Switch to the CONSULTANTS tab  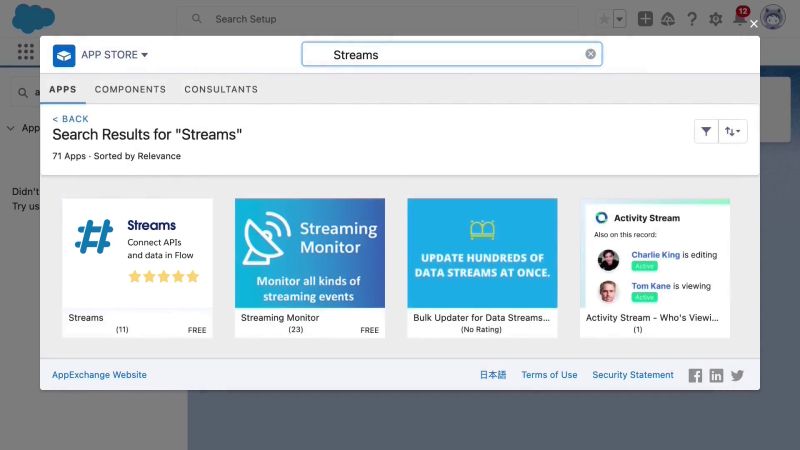pos(221,89)
